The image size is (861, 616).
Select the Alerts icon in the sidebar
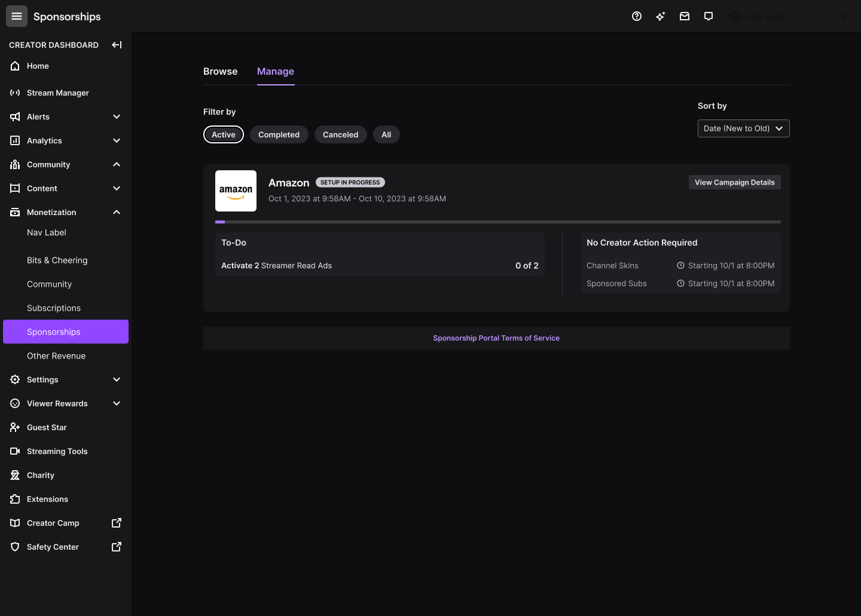click(x=15, y=117)
